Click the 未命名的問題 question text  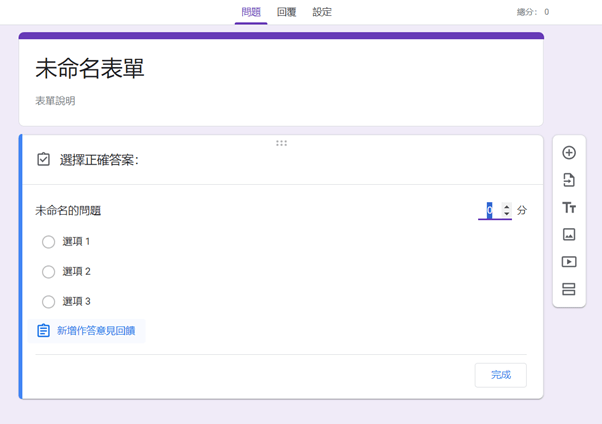tap(68, 210)
